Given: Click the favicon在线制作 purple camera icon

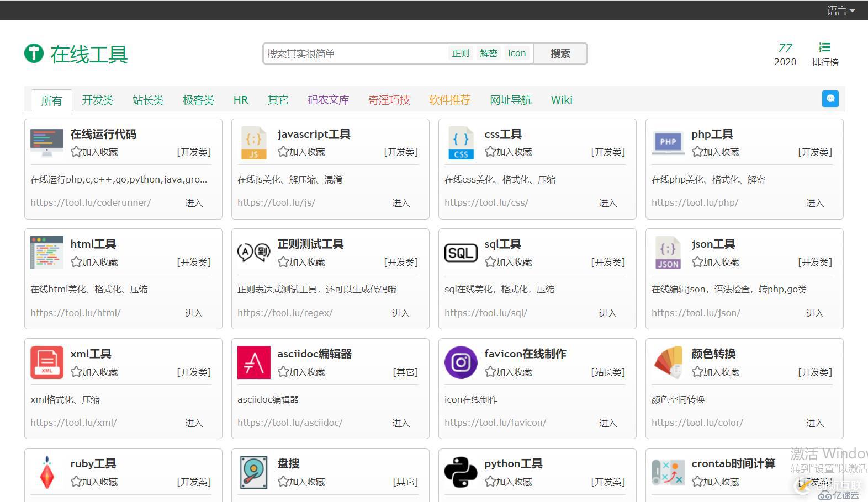Looking at the screenshot, I should click(461, 362).
